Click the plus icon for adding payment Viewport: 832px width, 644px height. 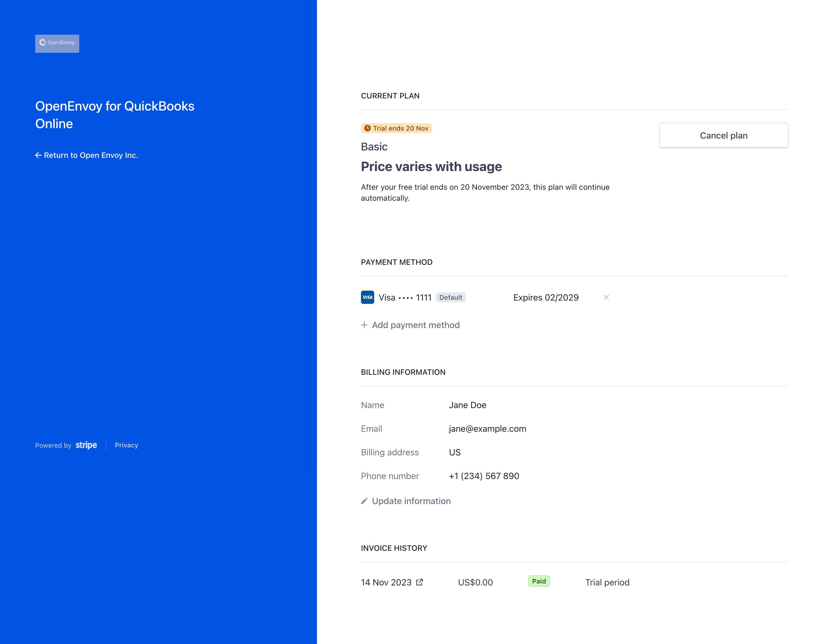point(364,325)
